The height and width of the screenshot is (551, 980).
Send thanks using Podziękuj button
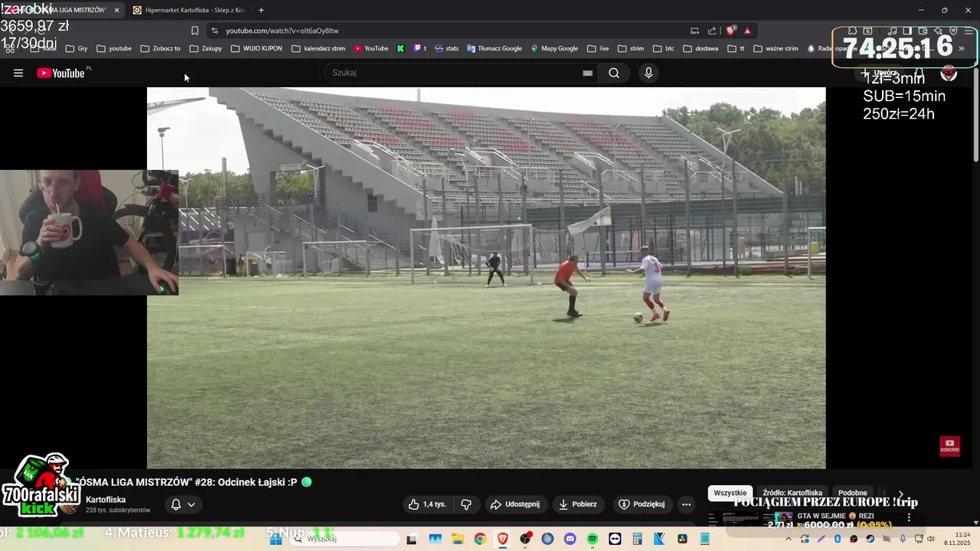coord(642,504)
